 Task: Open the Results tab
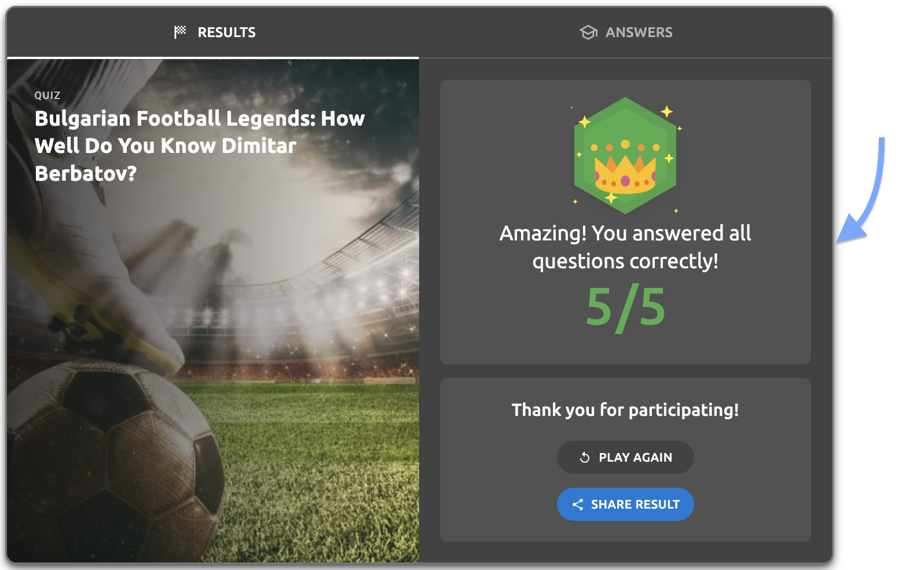(x=214, y=32)
